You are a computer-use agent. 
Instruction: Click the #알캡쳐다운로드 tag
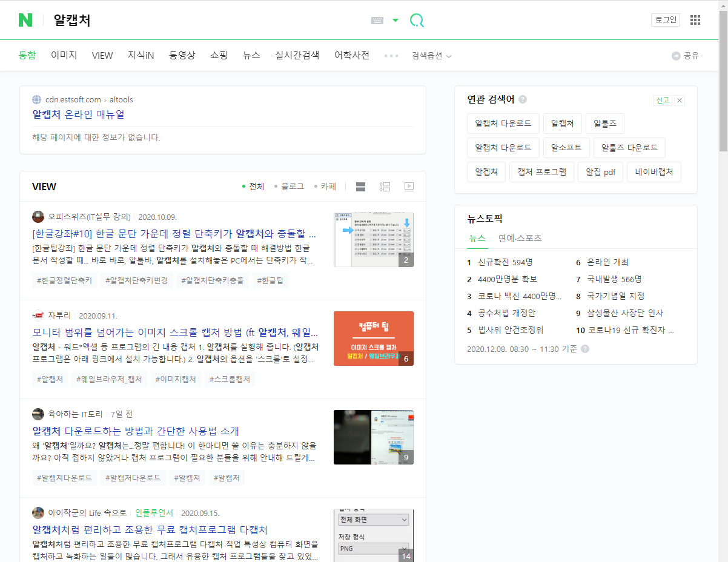(65, 478)
